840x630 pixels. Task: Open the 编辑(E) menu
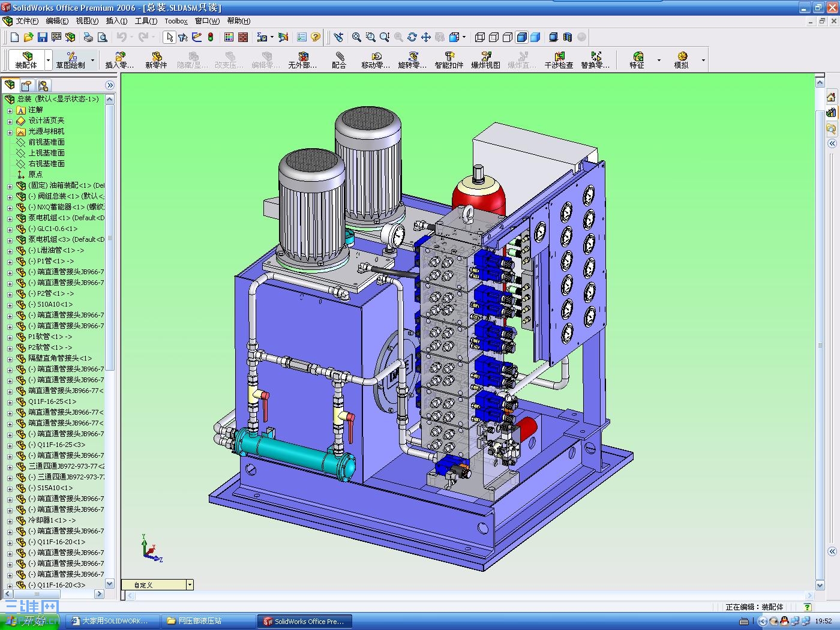point(57,21)
